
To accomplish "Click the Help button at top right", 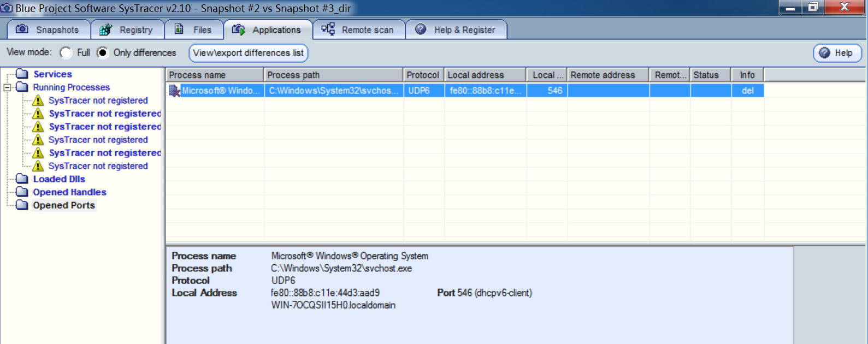I will pyautogui.click(x=837, y=53).
